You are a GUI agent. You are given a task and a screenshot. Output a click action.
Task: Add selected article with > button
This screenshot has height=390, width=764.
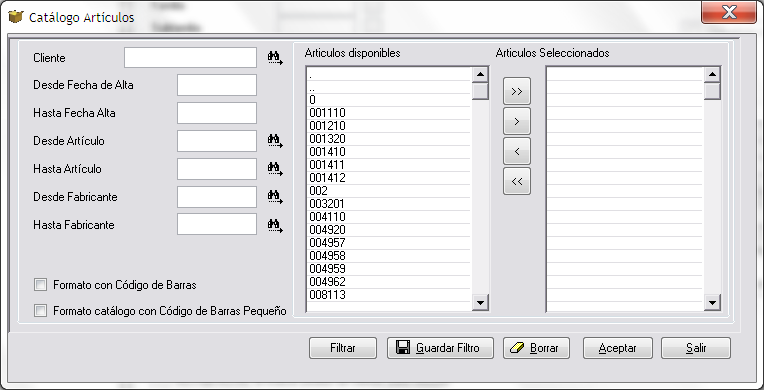(517, 121)
